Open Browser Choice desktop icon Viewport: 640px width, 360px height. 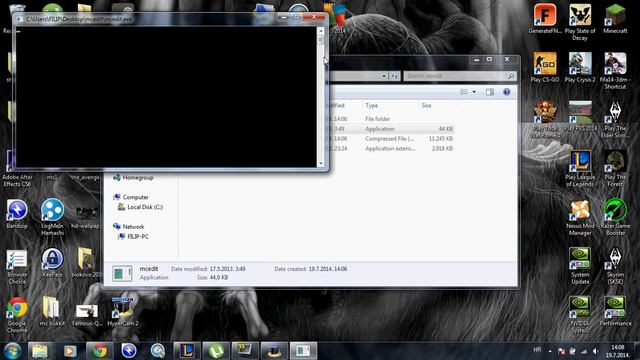pos(17,266)
